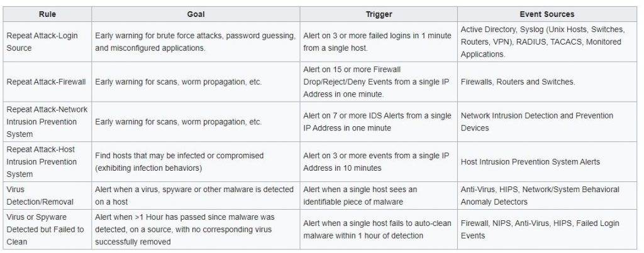Select the Firewalls, Routers and Switches cell
Viewport: 644px width, 253px height.
coord(547,82)
